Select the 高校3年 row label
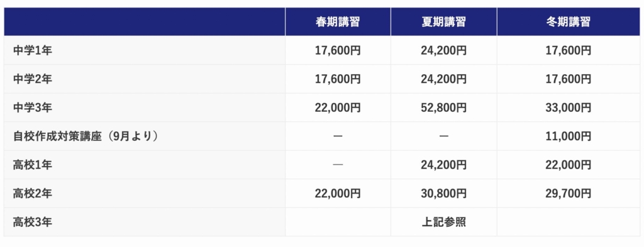This screenshot has height=247, width=644. (x=33, y=222)
